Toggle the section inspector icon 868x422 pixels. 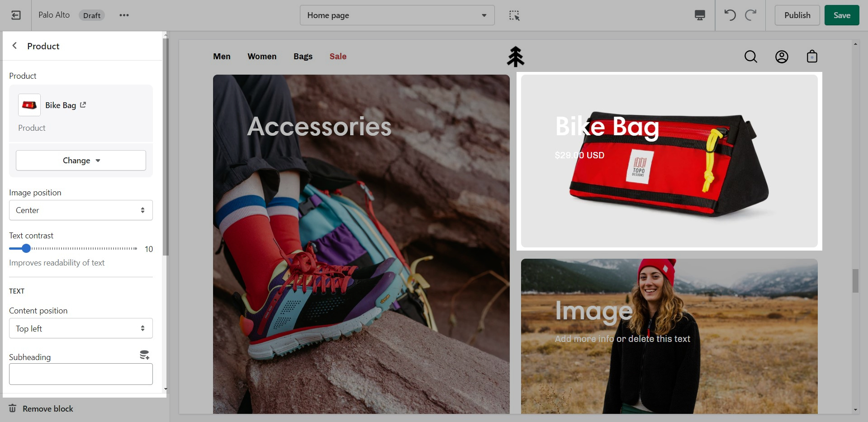[514, 15]
